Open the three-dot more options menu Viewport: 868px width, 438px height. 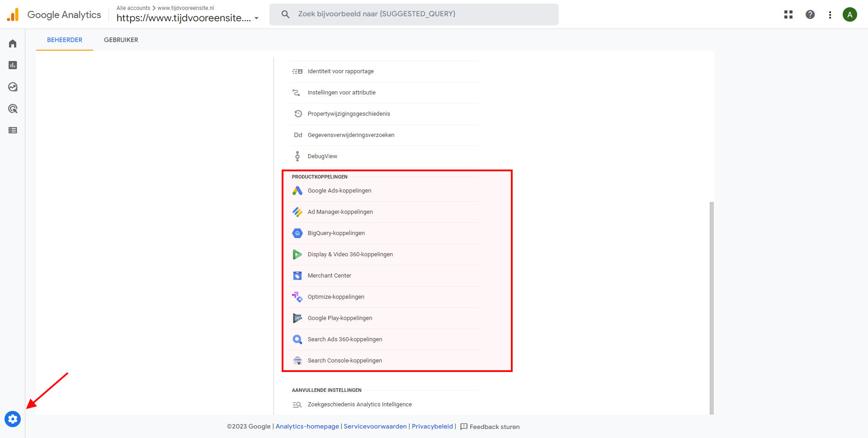click(x=830, y=14)
